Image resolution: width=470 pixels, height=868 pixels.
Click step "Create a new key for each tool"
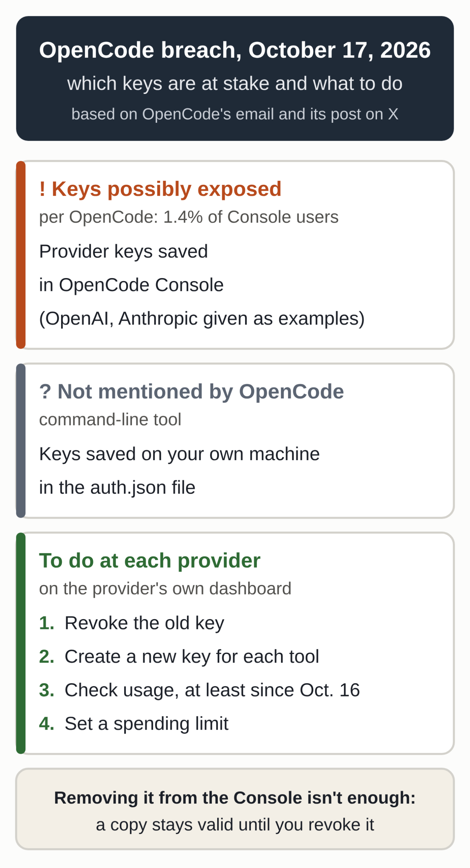(x=192, y=657)
